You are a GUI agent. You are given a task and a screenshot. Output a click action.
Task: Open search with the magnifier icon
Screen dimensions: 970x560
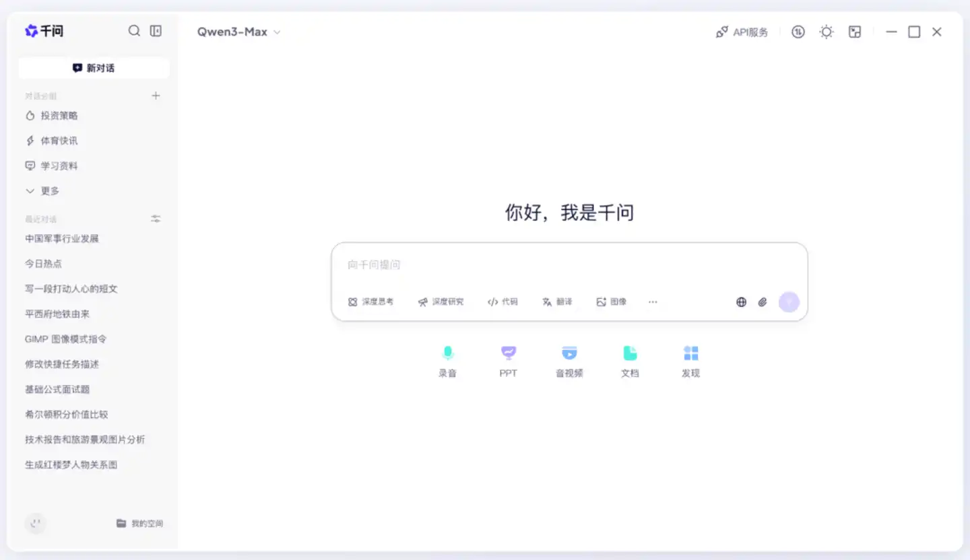coord(134,30)
